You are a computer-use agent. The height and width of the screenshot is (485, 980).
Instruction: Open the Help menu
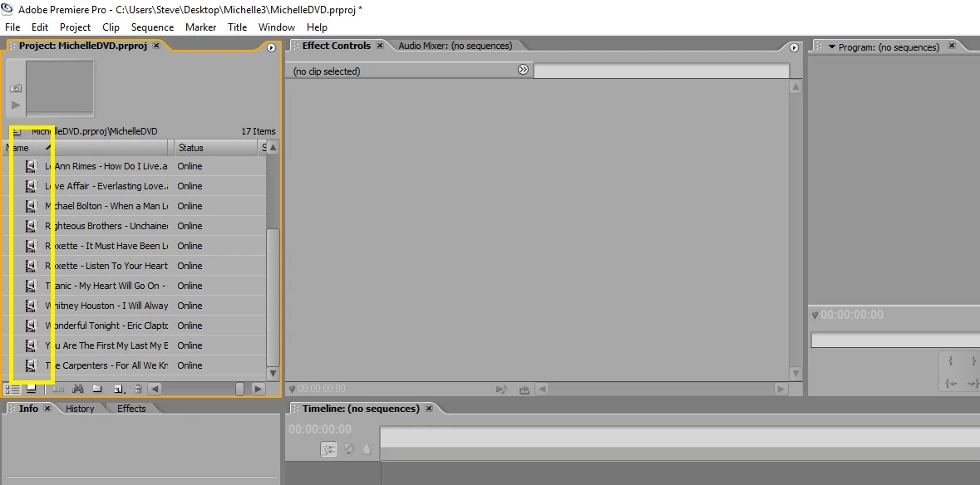pyautogui.click(x=317, y=27)
